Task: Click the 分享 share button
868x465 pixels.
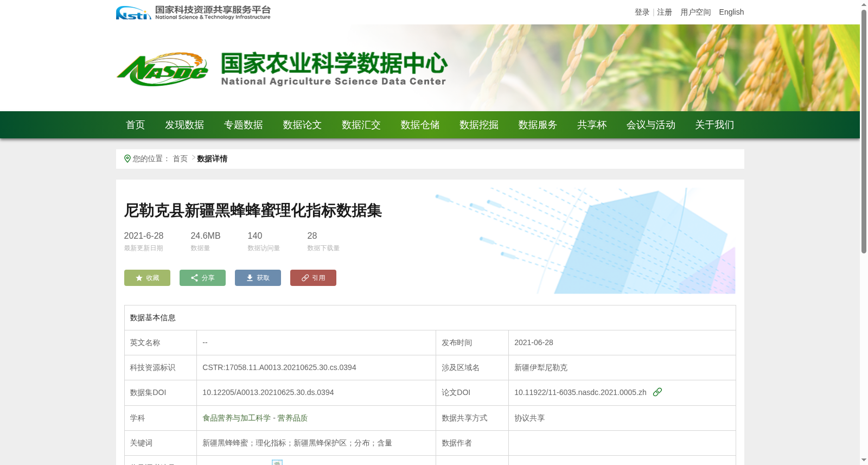Action: click(x=202, y=278)
